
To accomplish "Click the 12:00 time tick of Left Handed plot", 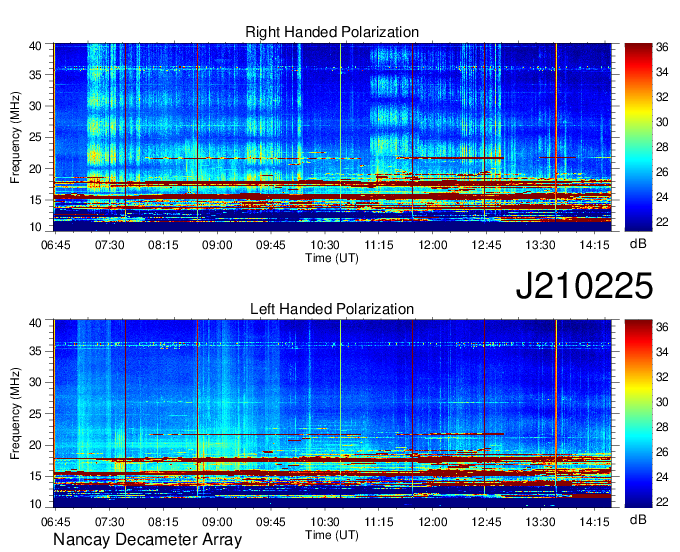I will tap(432, 522).
